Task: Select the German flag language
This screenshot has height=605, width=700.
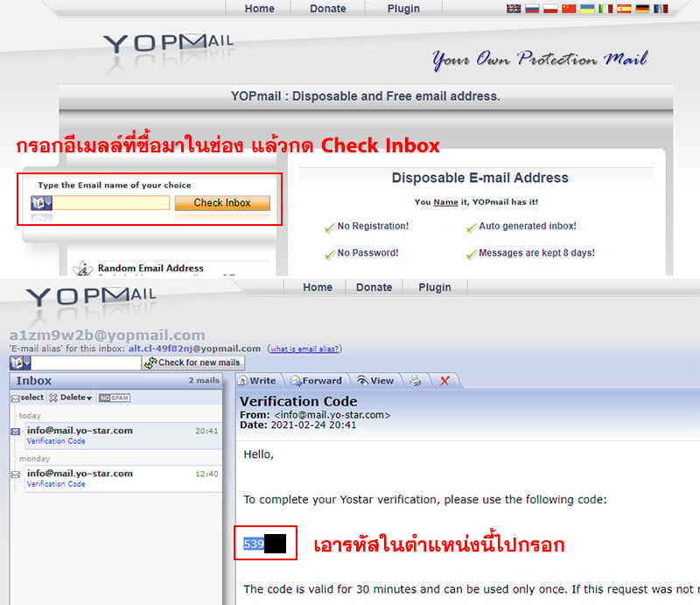Action: tap(642, 9)
